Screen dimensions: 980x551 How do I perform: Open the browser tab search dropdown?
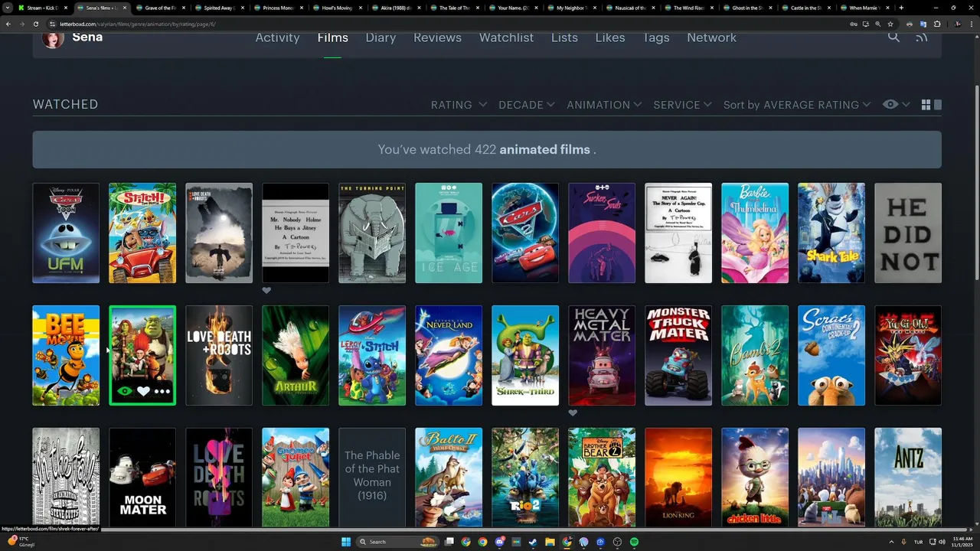tap(8, 8)
